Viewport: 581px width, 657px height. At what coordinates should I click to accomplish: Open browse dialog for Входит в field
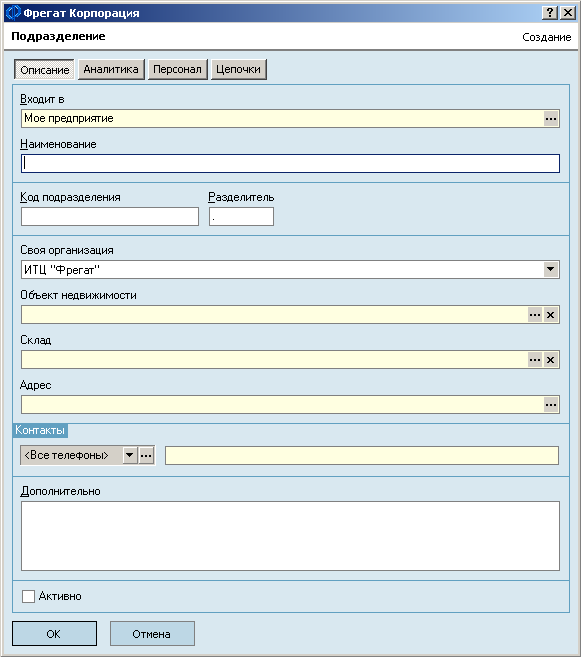pyautogui.click(x=551, y=119)
